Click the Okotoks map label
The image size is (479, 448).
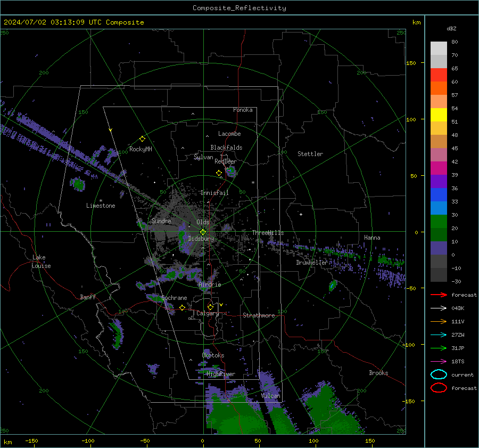tap(213, 355)
